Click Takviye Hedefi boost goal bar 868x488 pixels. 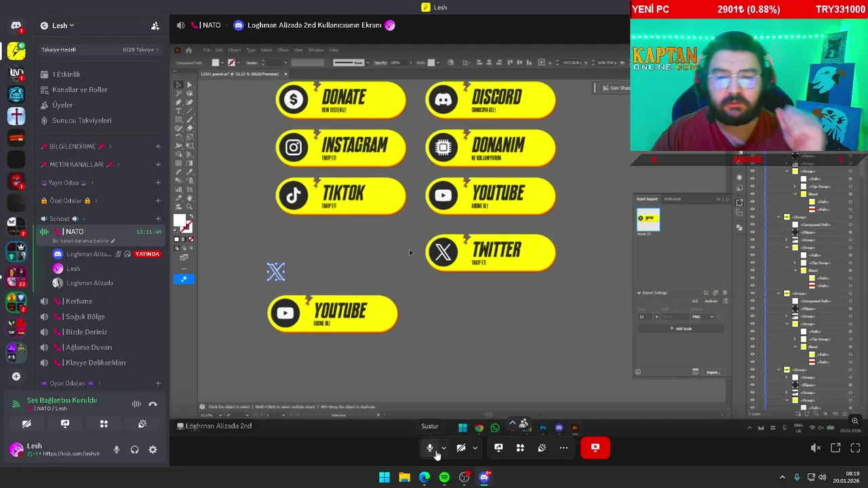100,49
